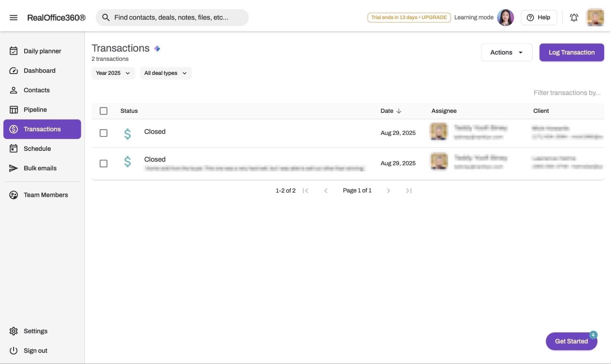Image resolution: width=611 pixels, height=364 pixels.
Task: Click the Log Transaction button
Action: [571, 52]
